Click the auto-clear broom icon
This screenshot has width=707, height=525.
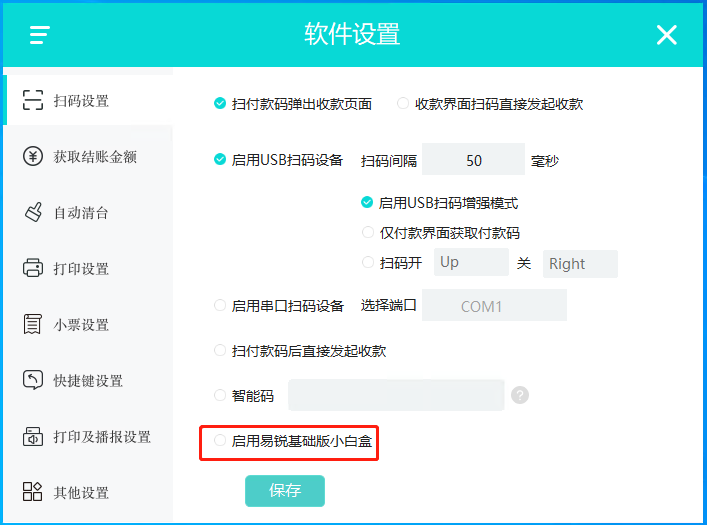point(33,212)
